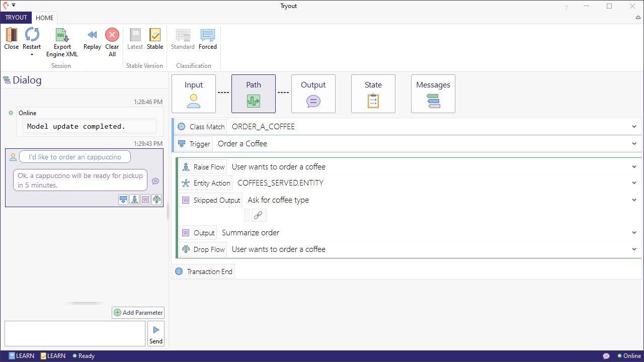Expand the Class Match ORDER_A_COFFEE row
Viewport: 644px width, 362px height.
[634, 127]
